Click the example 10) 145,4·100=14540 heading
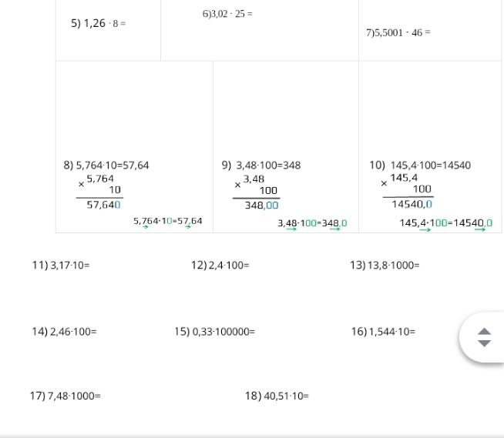 420,166
